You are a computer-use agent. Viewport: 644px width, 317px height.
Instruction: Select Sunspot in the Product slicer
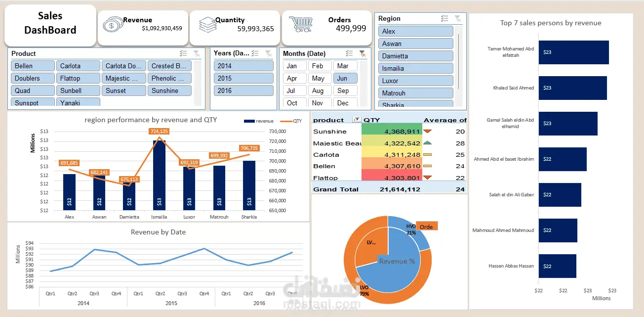[x=33, y=102]
